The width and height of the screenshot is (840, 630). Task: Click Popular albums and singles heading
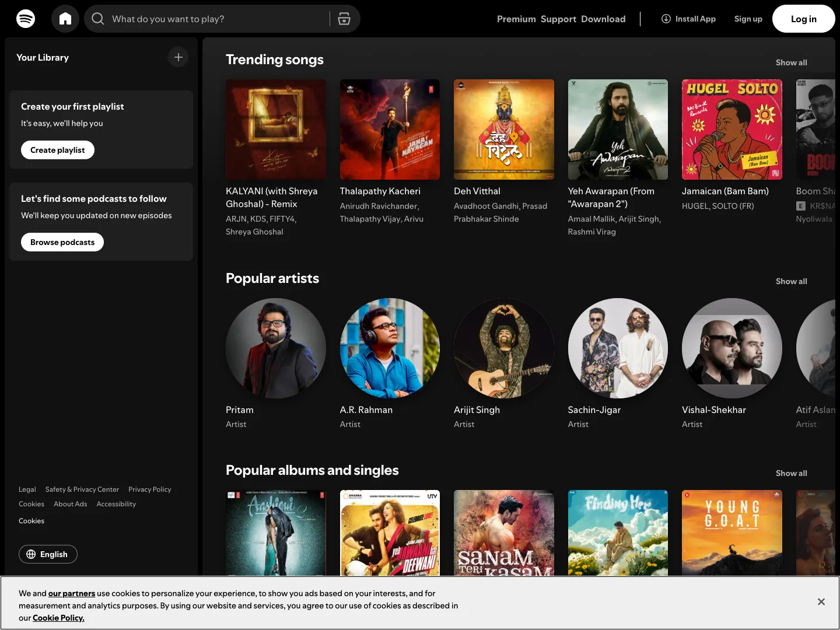[312, 470]
